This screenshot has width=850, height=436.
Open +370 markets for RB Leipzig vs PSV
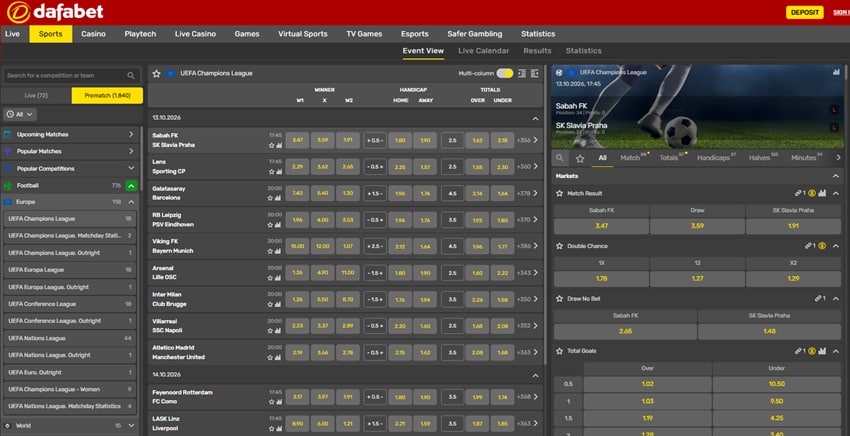(527, 220)
